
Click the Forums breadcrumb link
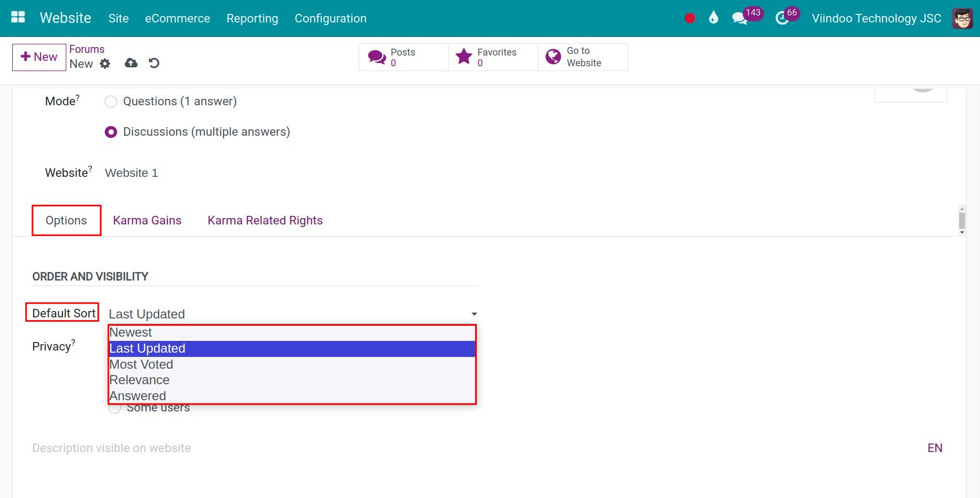pyautogui.click(x=87, y=49)
